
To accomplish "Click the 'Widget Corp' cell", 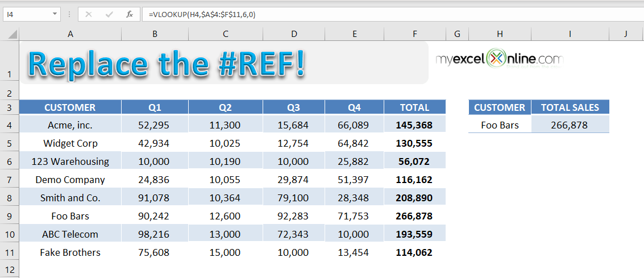I will point(70,143).
